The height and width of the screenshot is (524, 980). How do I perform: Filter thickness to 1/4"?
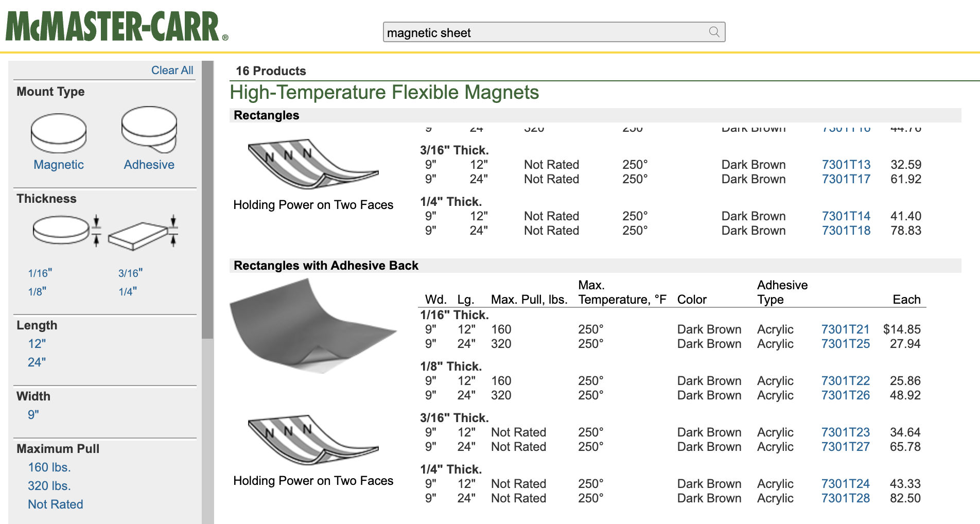click(x=128, y=292)
